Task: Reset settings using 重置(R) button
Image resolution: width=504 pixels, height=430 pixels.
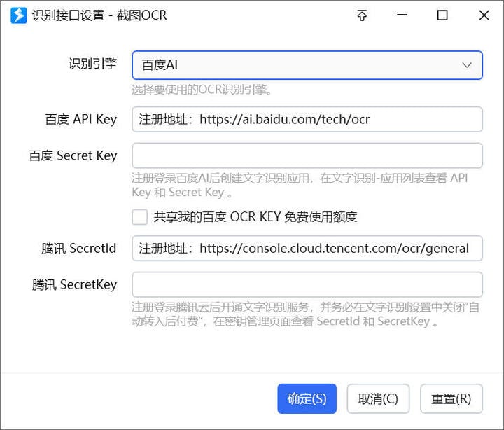Action: click(x=451, y=398)
